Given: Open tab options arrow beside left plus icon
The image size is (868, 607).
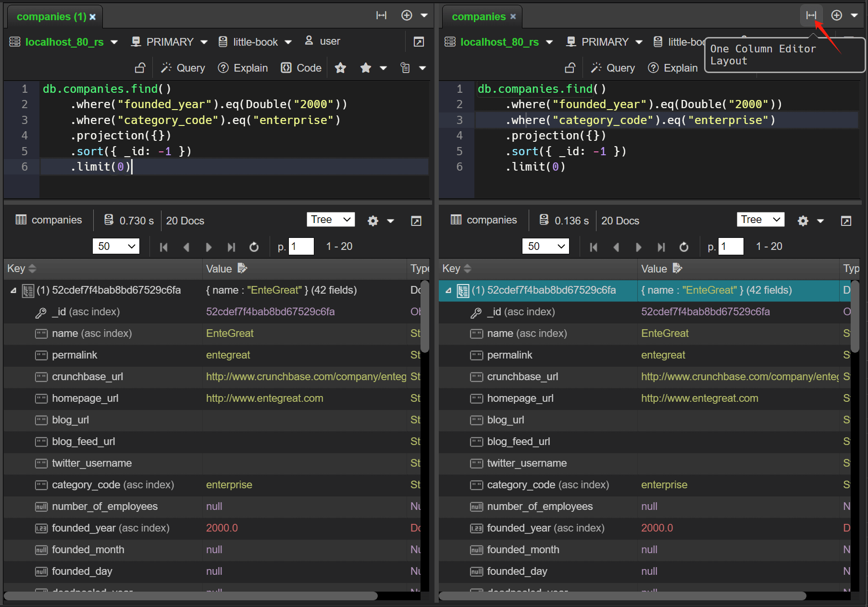Looking at the screenshot, I should pyautogui.click(x=424, y=15).
